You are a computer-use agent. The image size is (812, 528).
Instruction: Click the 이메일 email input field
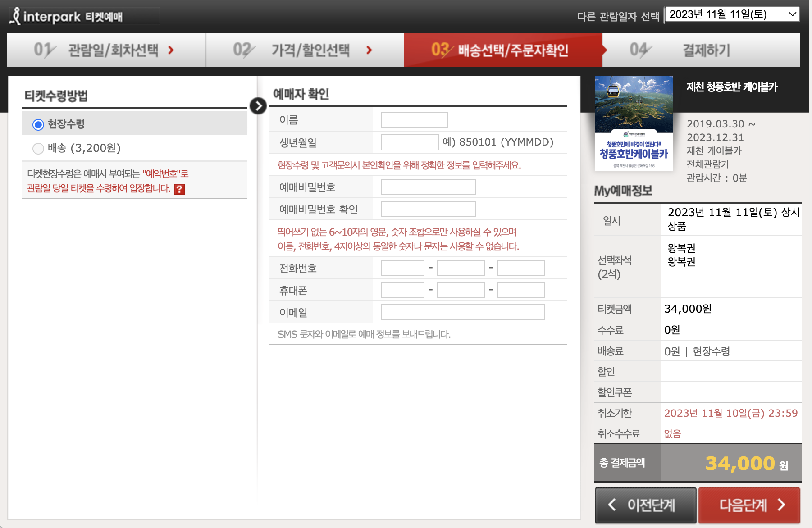pos(462,312)
